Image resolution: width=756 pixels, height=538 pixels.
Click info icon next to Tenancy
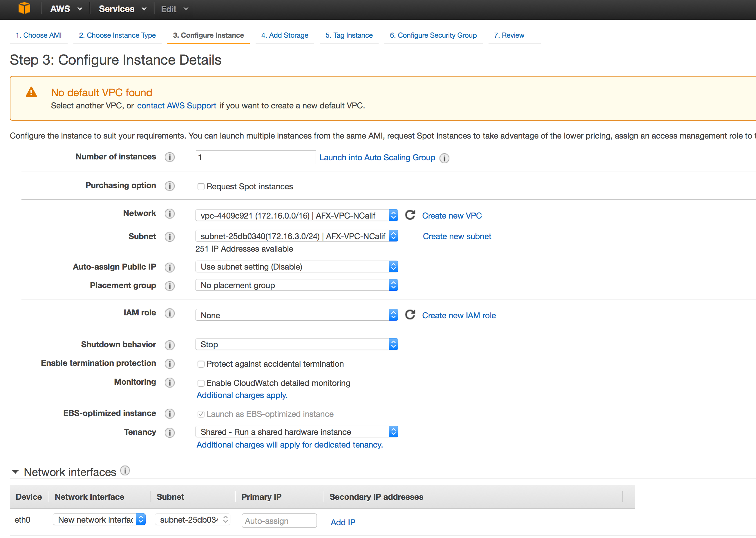169,433
